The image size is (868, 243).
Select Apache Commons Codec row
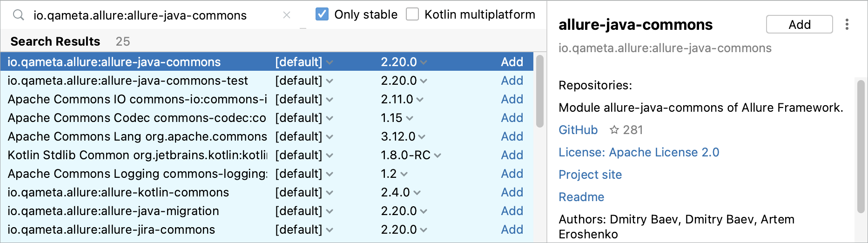click(267, 118)
